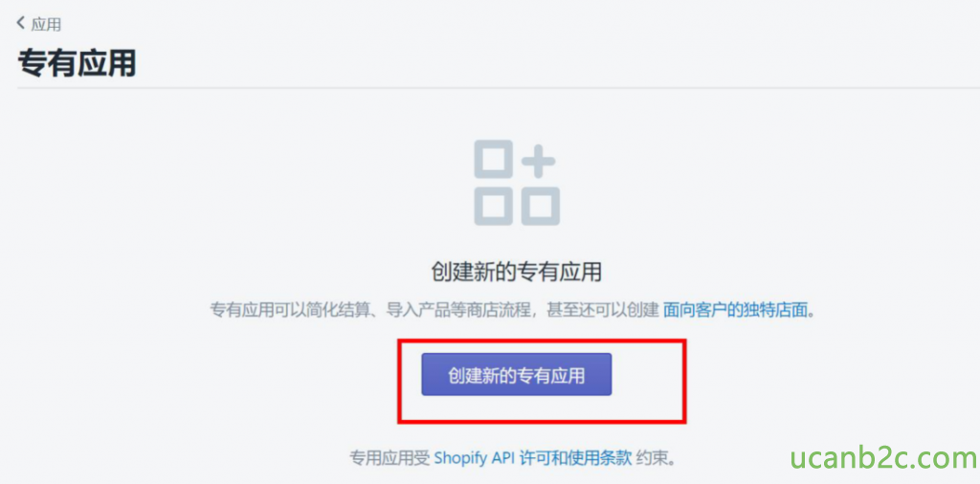980x484 pixels.
Task: Click the plus sign in the apps illustration
Action: (538, 161)
